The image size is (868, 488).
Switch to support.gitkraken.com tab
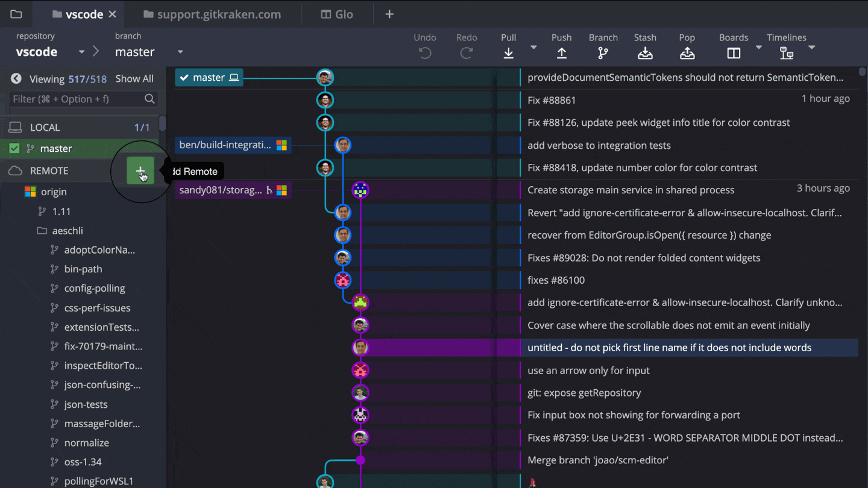pos(212,14)
